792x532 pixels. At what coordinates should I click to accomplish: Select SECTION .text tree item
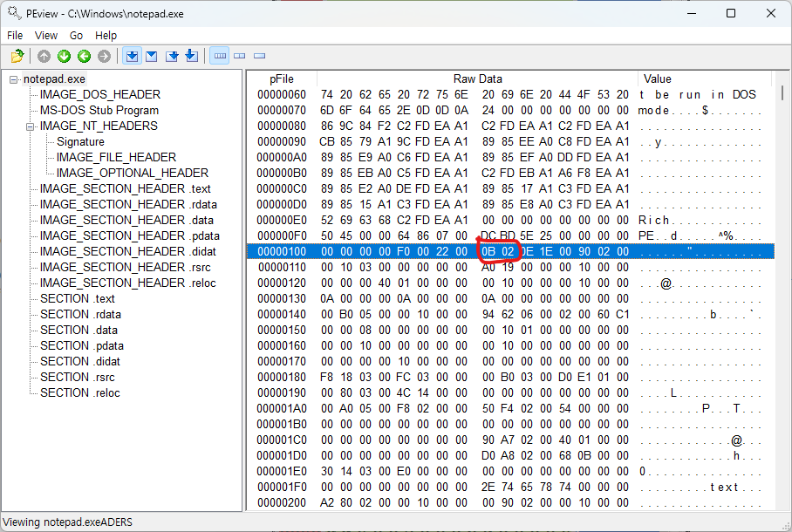click(78, 298)
